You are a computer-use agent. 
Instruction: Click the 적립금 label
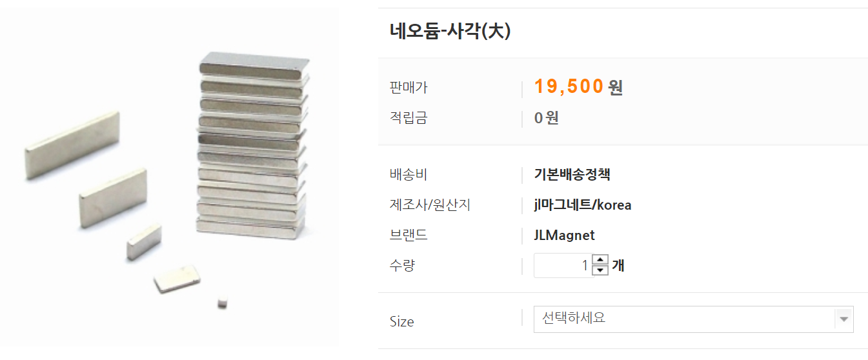click(409, 118)
